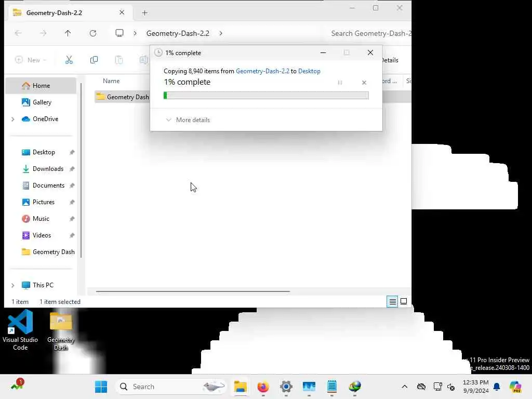Click the Cut scissors icon in toolbar

coord(69,60)
